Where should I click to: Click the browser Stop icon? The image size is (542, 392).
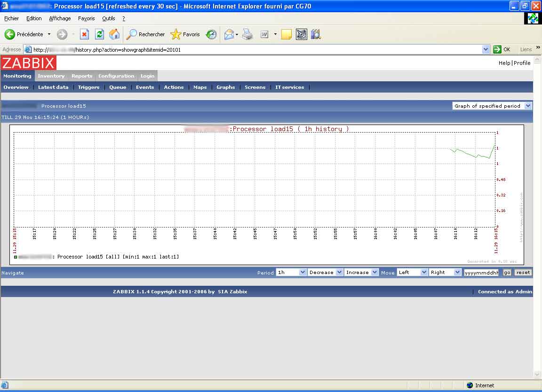pyautogui.click(x=84, y=34)
